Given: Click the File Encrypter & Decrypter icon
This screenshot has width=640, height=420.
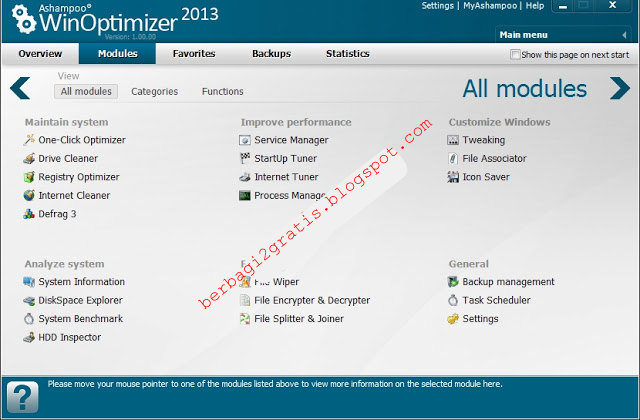Looking at the screenshot, I should pos(245,300).
